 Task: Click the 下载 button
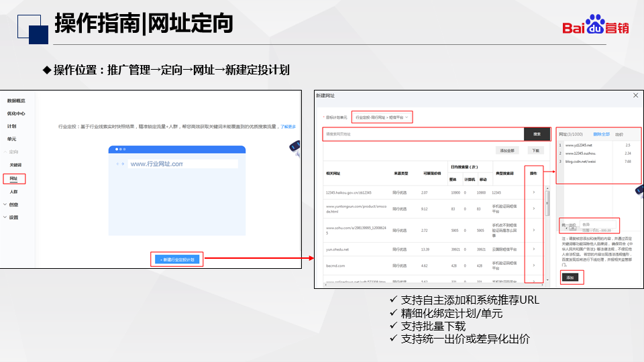pos(535,151)
